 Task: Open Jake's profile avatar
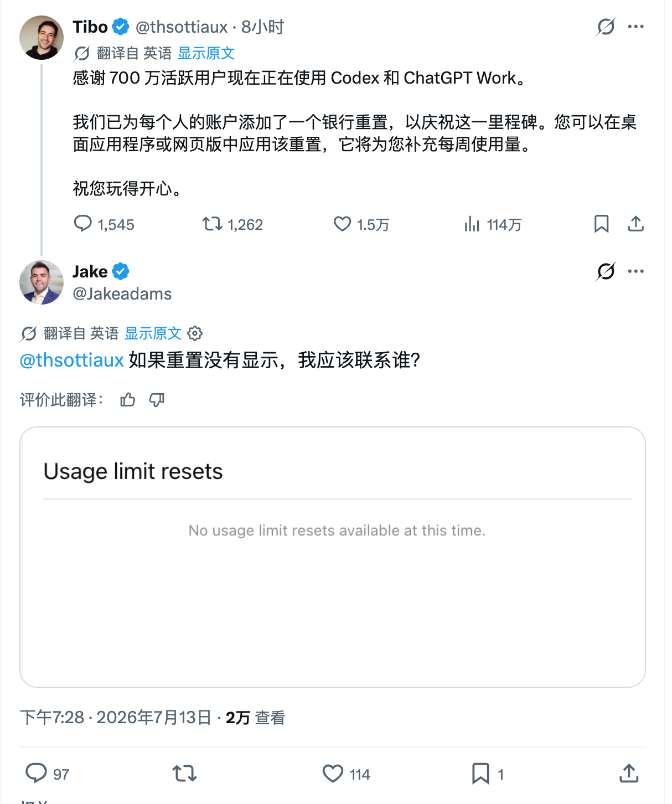click(42, 282)
